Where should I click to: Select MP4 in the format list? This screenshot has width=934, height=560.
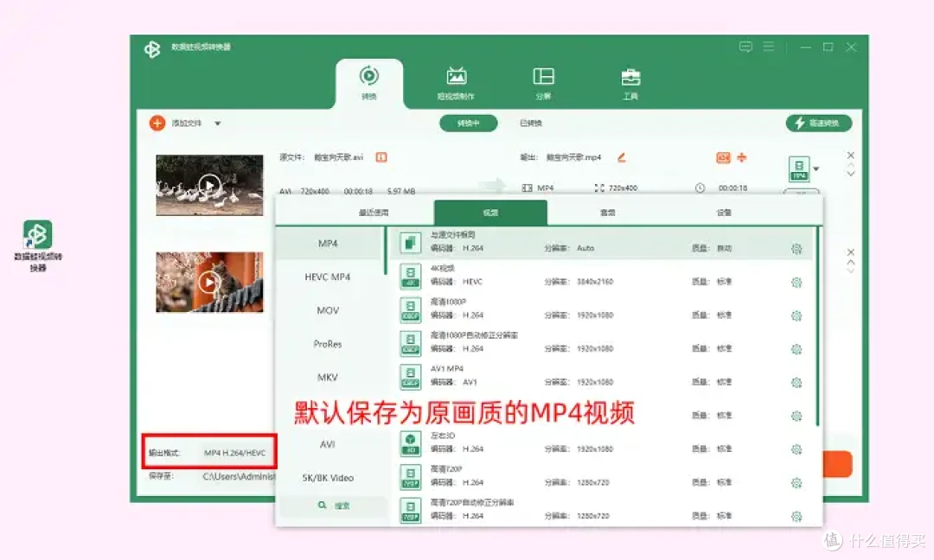pyautogui.click(x=329, y=244)
